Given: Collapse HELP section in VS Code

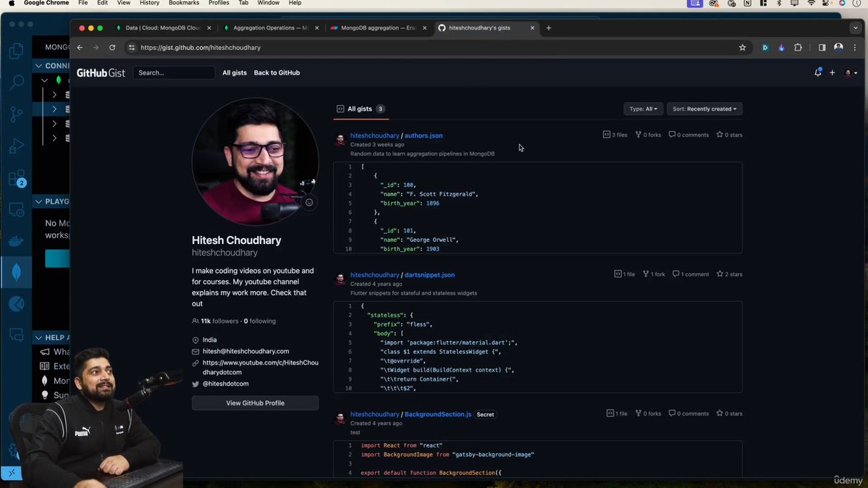Looking at the screenshot, I should tap(39, 337).
